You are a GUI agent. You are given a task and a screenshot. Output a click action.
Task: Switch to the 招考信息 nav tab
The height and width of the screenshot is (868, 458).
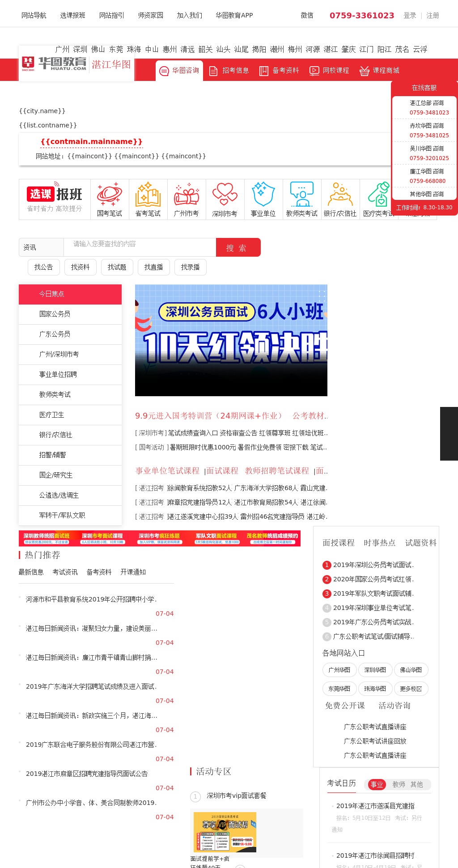pyautogui.click(x=229, y=71)
